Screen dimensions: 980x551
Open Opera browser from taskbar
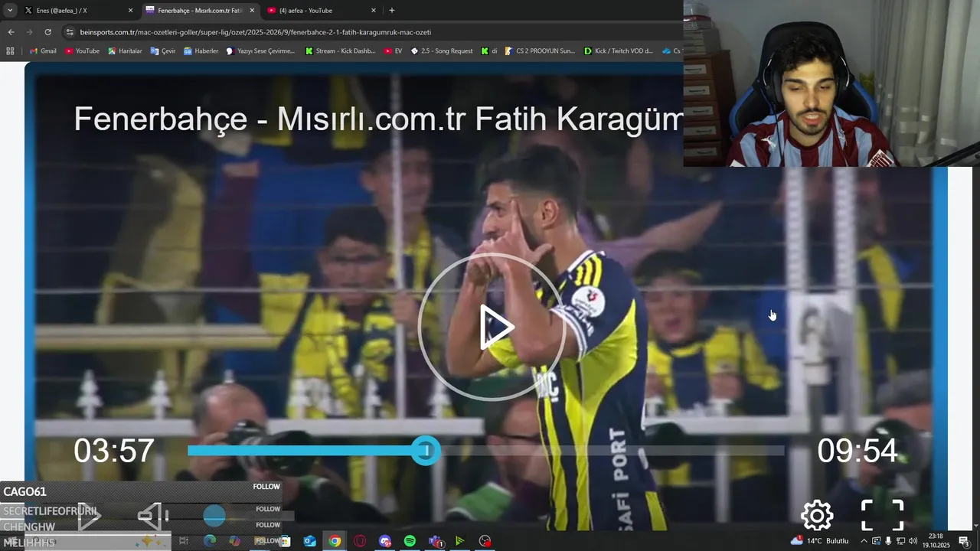pos(360,541)
